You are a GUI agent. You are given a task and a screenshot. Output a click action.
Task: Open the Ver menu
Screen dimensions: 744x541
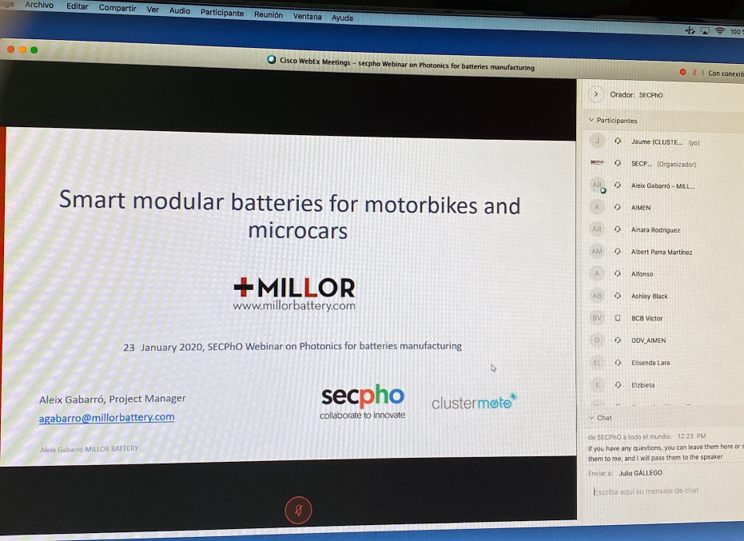tap(152, 9)
